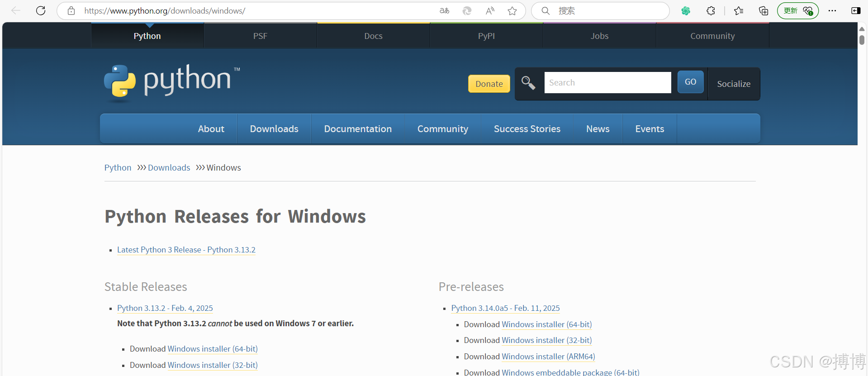Click the Downloads breadcrumb link
The image size is (868, 376).
click(169, 167)
